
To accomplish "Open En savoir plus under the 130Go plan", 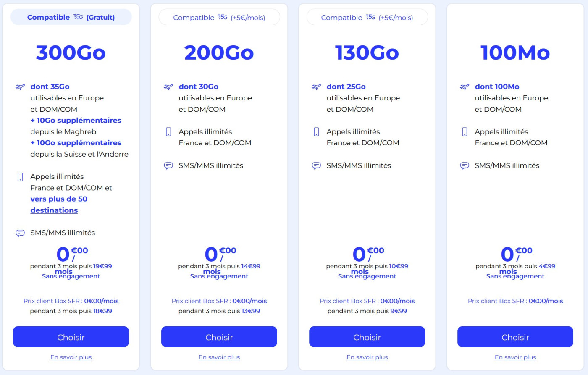I will coord(367,357).
